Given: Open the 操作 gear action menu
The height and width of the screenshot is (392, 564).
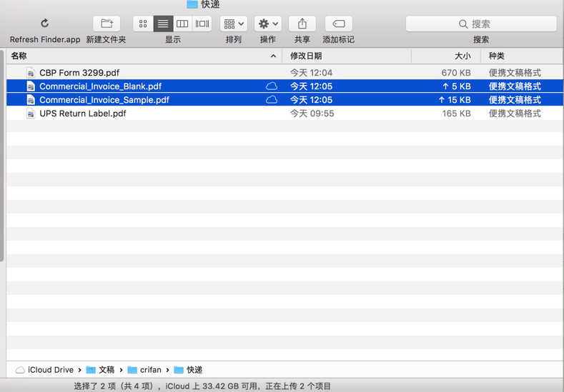Looking at the screenshot, I should pos(268,24).
